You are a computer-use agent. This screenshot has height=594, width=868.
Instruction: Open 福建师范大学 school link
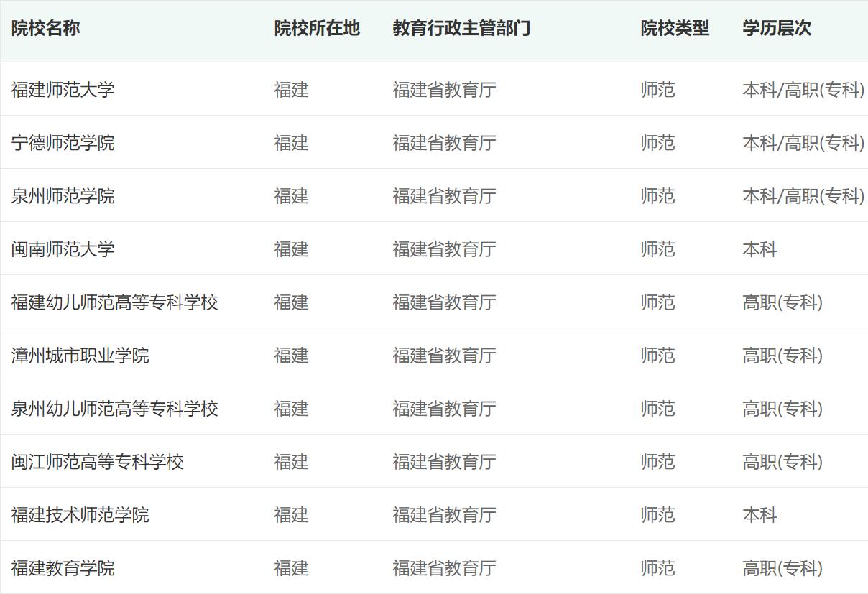pyautogui.click(x=63, y=90)
